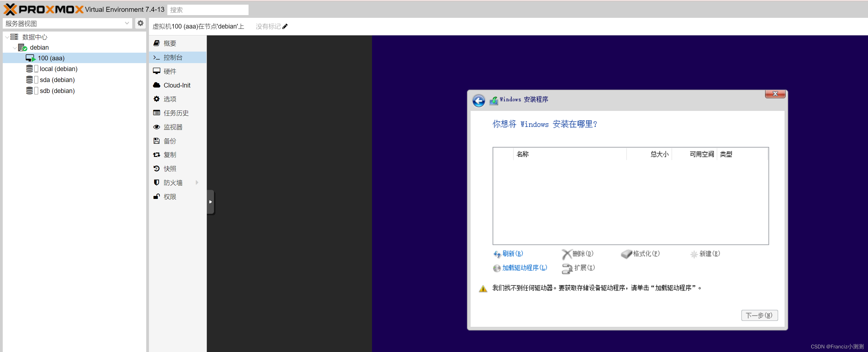Click the Virtual Environment 7.4-13 version text
Image resolution: width=868 pixels, height=352 pixels.
125,9
